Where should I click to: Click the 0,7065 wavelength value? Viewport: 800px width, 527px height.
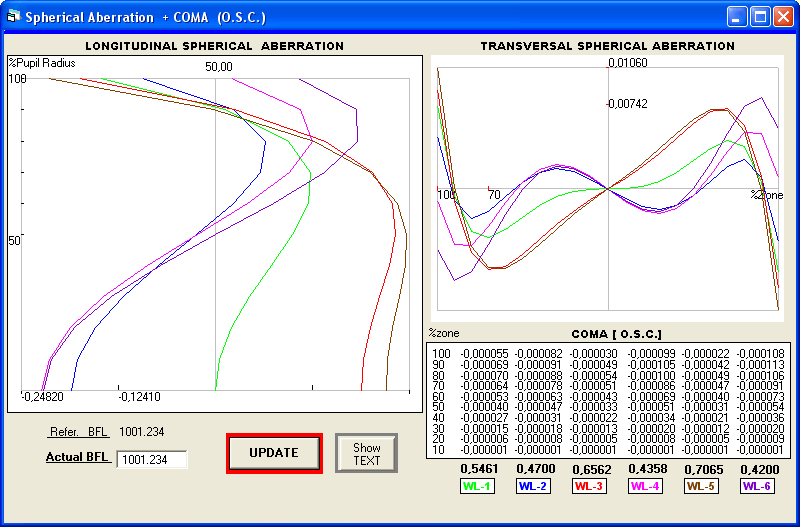point(702,469)
